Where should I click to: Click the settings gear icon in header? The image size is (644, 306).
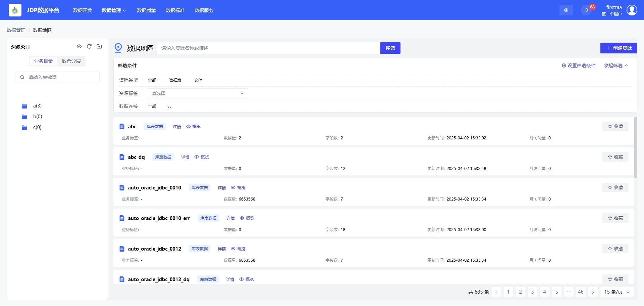click(x=566, y=10)
